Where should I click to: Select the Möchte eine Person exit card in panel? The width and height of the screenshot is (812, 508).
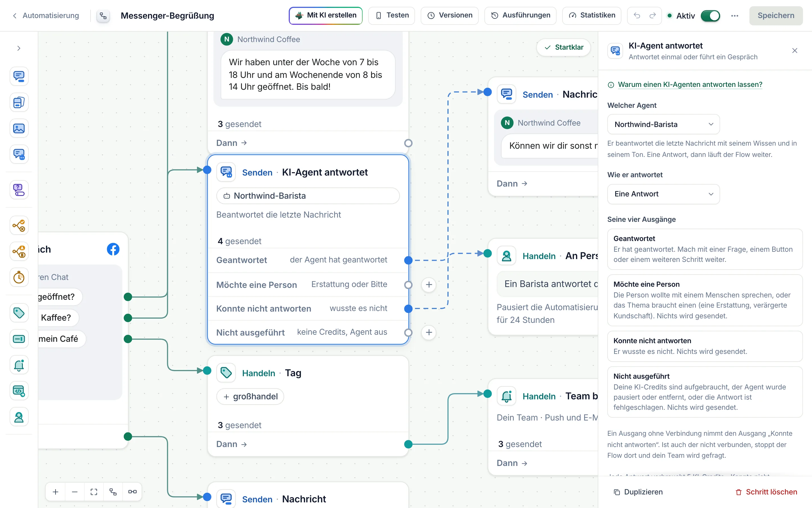705,300
